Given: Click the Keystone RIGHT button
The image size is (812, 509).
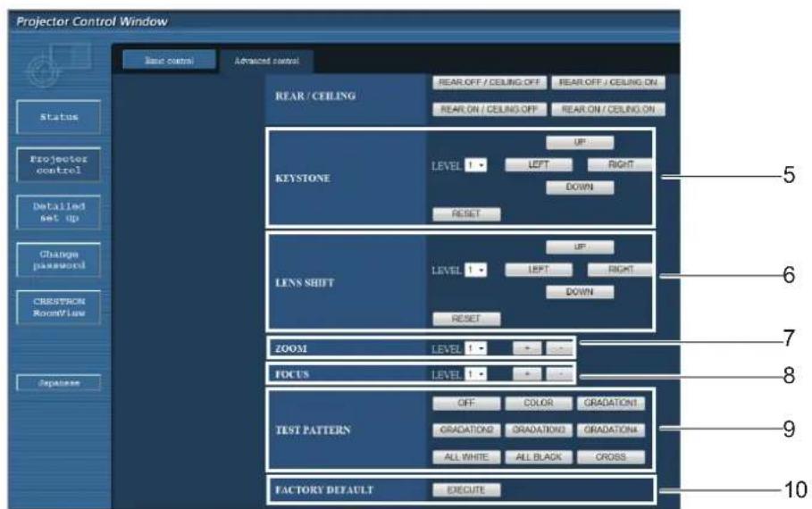Looking at the screenshot, I should 621,164.
